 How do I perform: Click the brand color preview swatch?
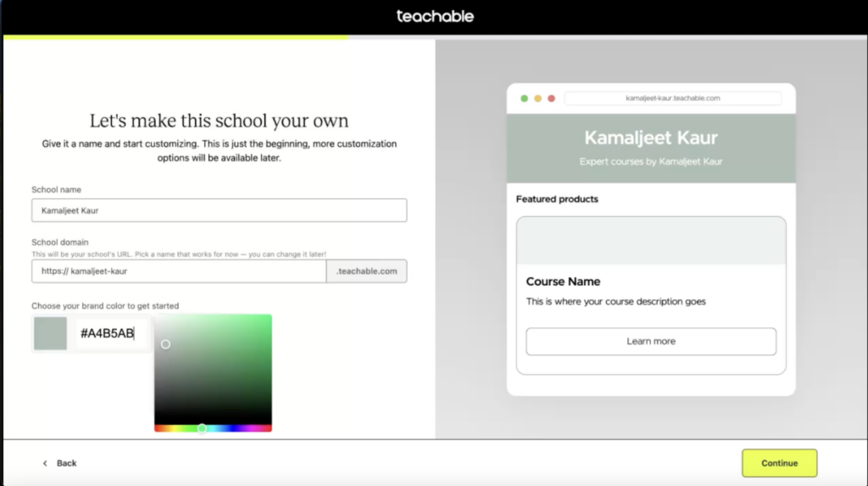coord(50,333)
